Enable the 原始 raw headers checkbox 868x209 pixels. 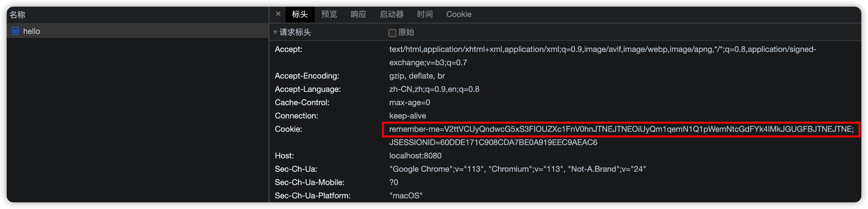(x=392, y=33)
